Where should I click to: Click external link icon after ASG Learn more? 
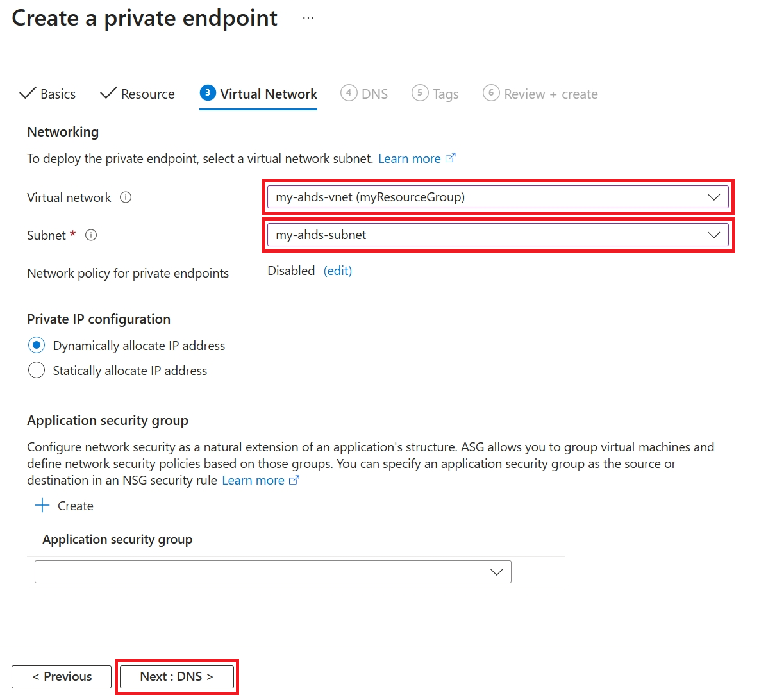coord(294,480)
